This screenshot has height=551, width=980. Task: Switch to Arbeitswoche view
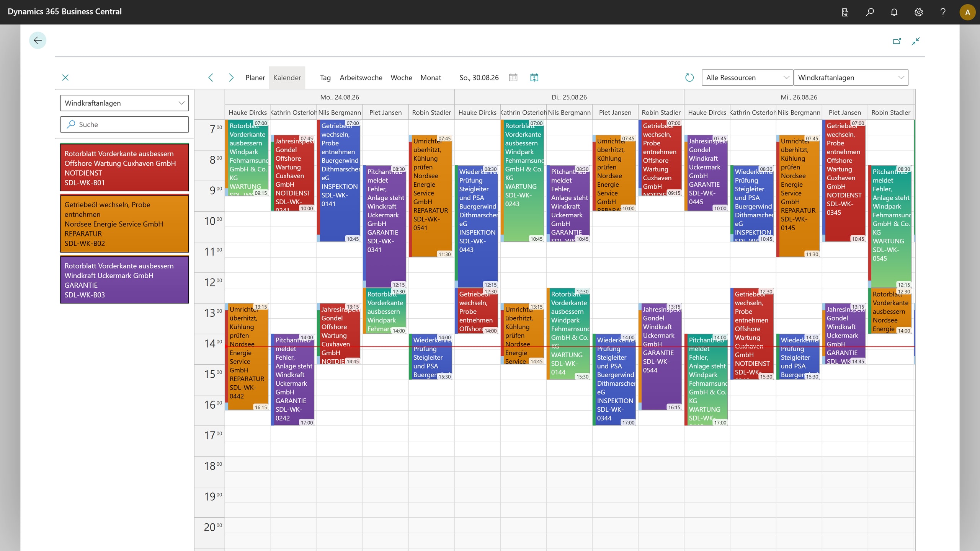click(x=361, y=78)
